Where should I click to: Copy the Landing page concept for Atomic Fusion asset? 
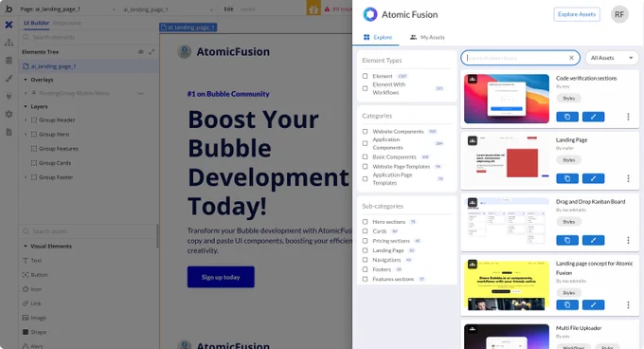(x=567, y=304)
